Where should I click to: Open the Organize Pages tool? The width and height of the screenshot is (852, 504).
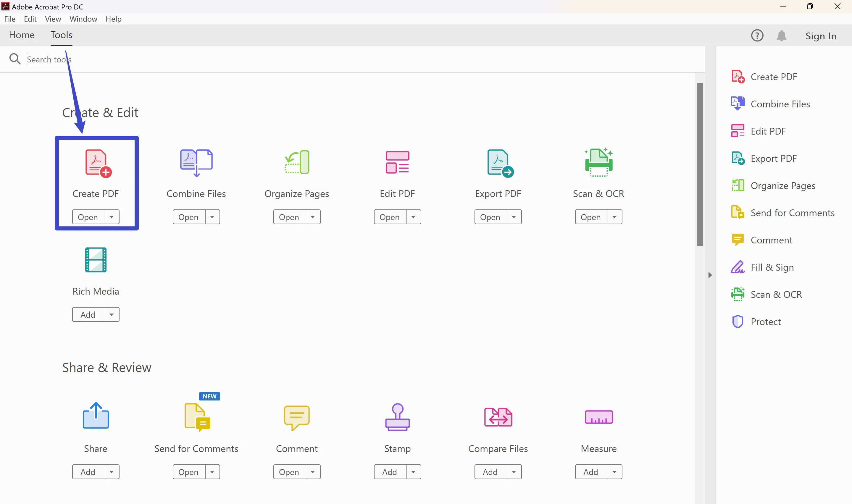(289, 217)
